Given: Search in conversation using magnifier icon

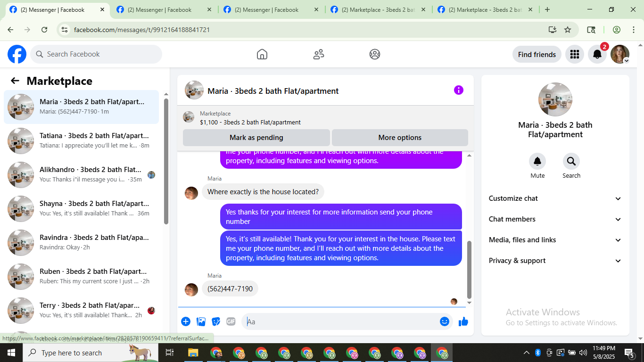Looking at the screenshot, I should tap(571, 162).
